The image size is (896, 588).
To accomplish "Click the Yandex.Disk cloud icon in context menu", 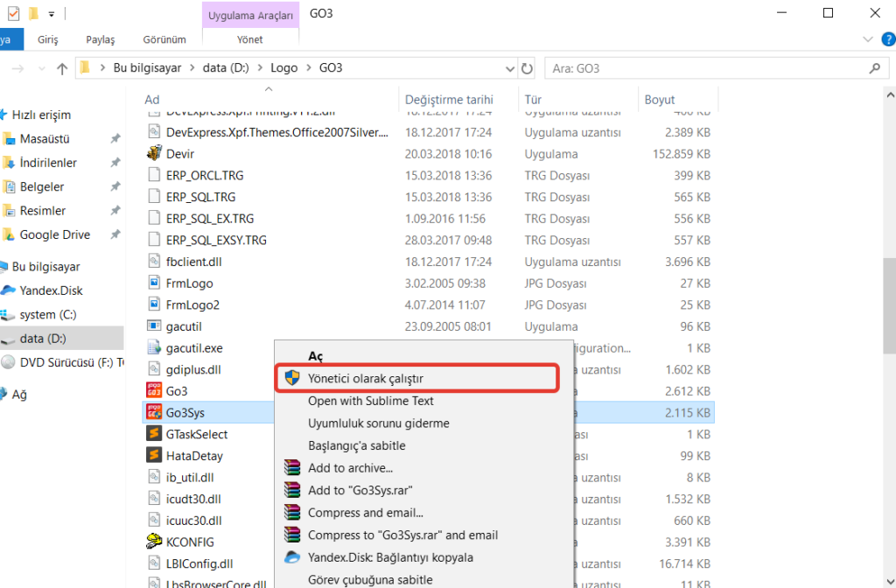I will coord(292,557).
